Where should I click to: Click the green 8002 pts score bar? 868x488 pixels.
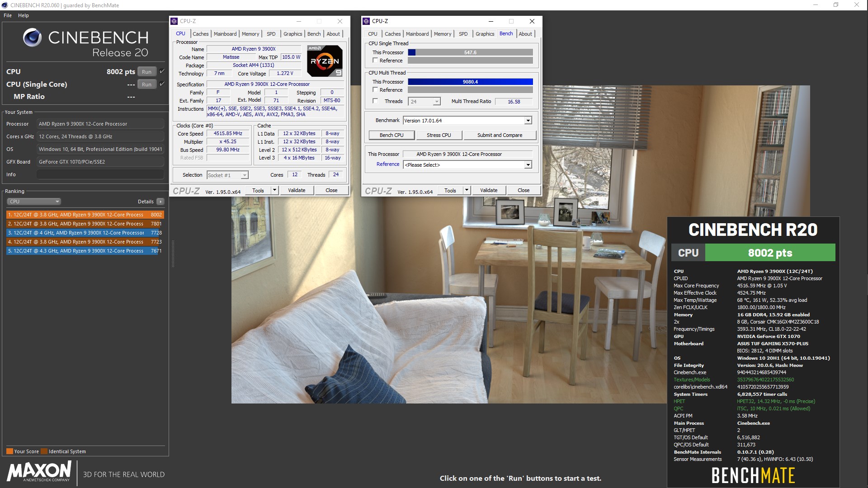(x=770, y=253)
